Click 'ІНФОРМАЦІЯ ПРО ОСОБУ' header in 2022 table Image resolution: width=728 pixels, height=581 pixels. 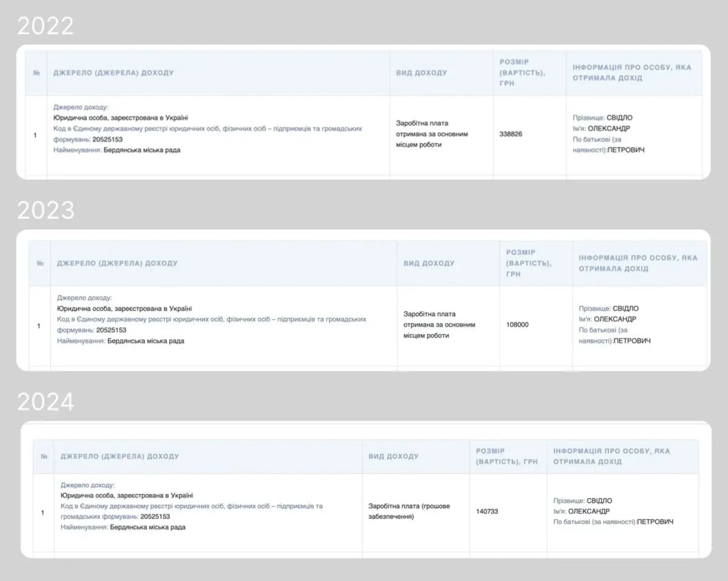pyautogui.click(x=632, y=73)
